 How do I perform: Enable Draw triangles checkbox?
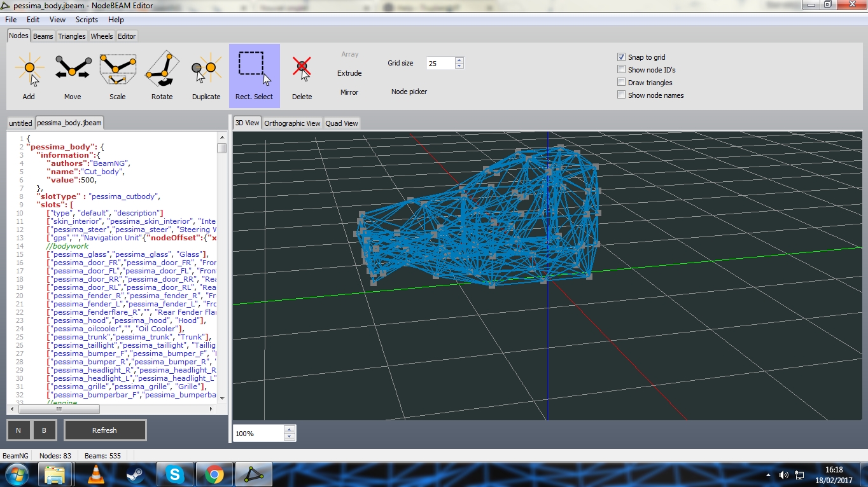click(x=622, y=83)
